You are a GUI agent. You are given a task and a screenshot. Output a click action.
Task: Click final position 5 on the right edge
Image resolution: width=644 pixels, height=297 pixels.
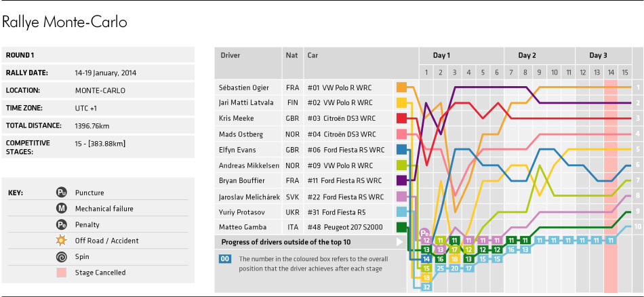pos(638,150)
